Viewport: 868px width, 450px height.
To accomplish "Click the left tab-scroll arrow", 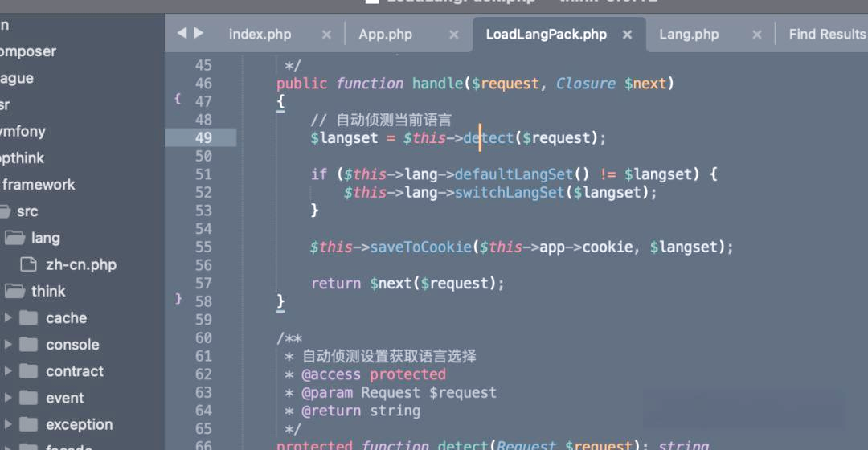I will pyautogui.click(x=182, y=33).
